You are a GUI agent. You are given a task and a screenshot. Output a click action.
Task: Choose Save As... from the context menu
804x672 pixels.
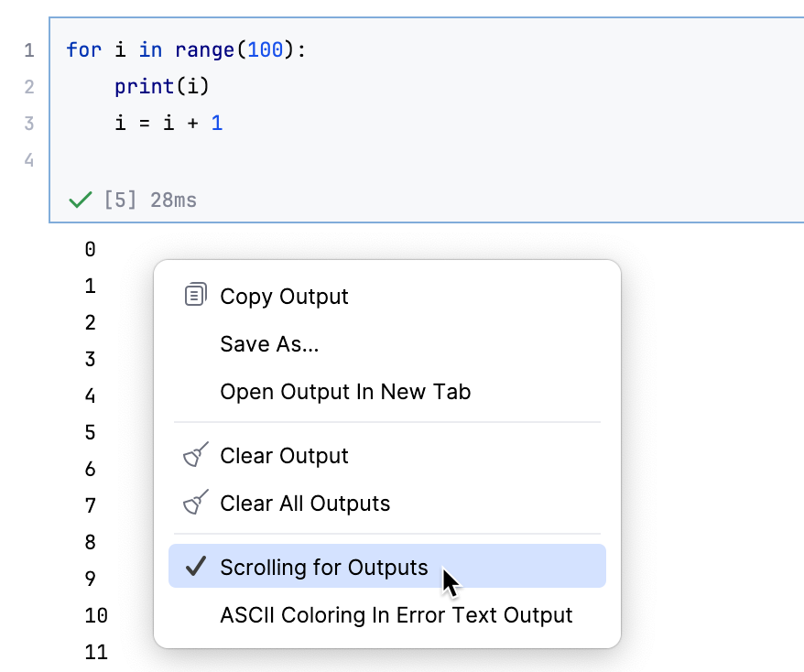pyautogui.click(x=269, y=344)
